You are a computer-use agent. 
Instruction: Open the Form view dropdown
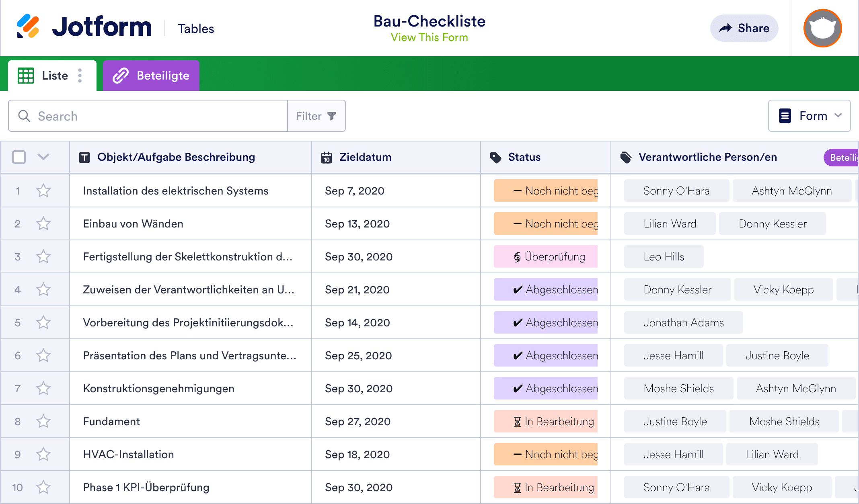[809, 116]
